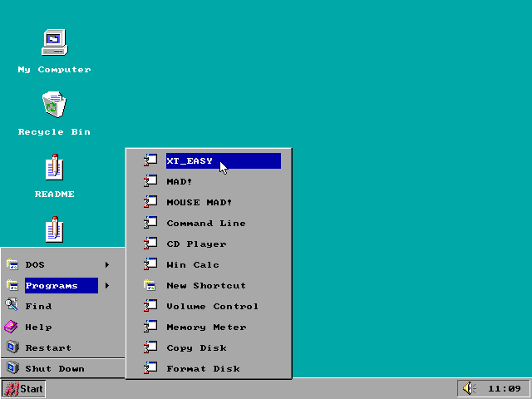The width and height of the screenshot is (532, 399).
Task: Click the Shut Down icon in Start menu
Action: 12,367
